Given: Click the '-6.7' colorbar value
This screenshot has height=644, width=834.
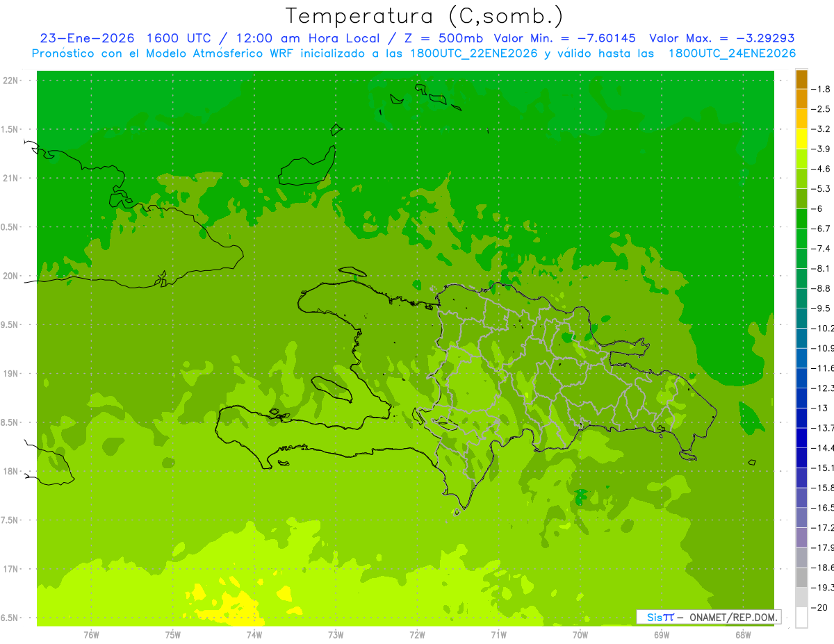Looking at the screenshot, I should pos(822,229).
